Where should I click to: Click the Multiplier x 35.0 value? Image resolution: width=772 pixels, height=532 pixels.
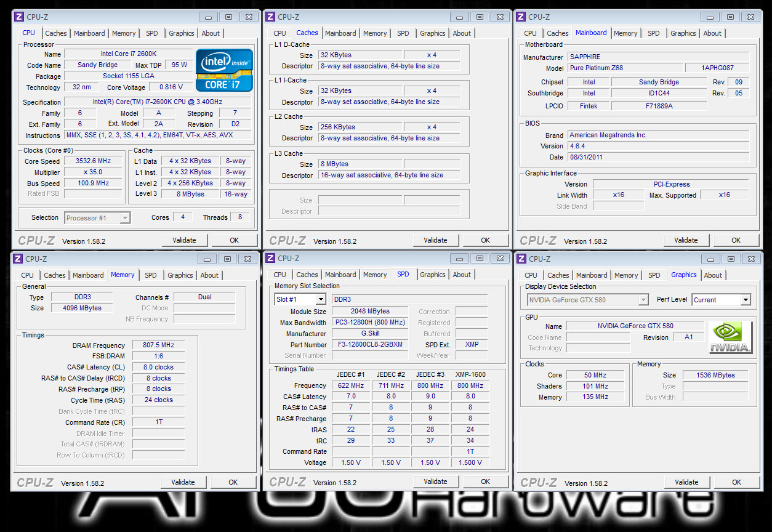pyautogui.click(x=92, y=172)
